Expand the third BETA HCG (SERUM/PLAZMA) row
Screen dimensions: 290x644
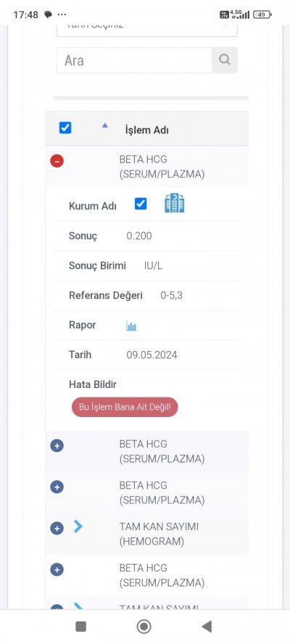point(57,487)
